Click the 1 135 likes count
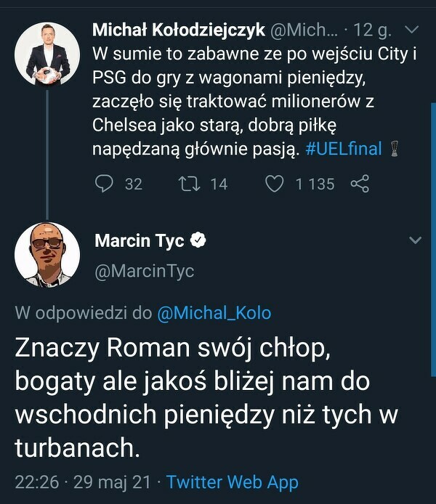 (x=315, y=184)
